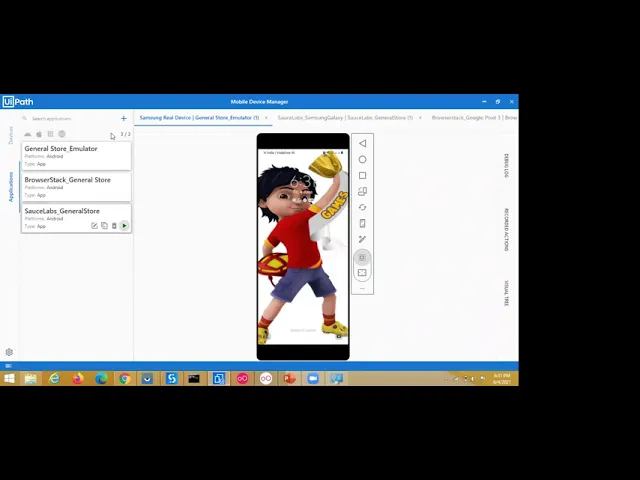
Task: Open PowerPoint from the taskbar
Action: [289, 378]
